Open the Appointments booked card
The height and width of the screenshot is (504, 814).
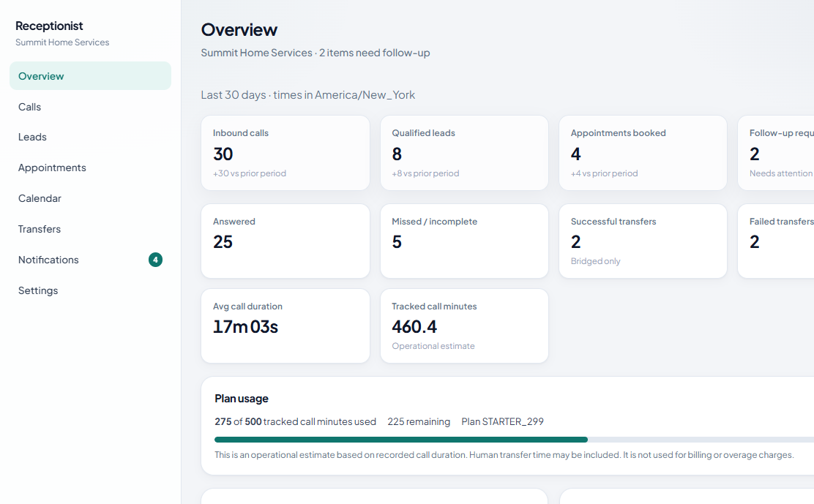tap(643, 153)
